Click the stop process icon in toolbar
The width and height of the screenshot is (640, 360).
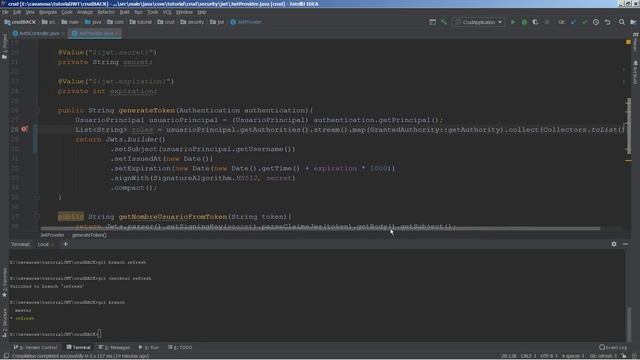click(x=547, y=22)
